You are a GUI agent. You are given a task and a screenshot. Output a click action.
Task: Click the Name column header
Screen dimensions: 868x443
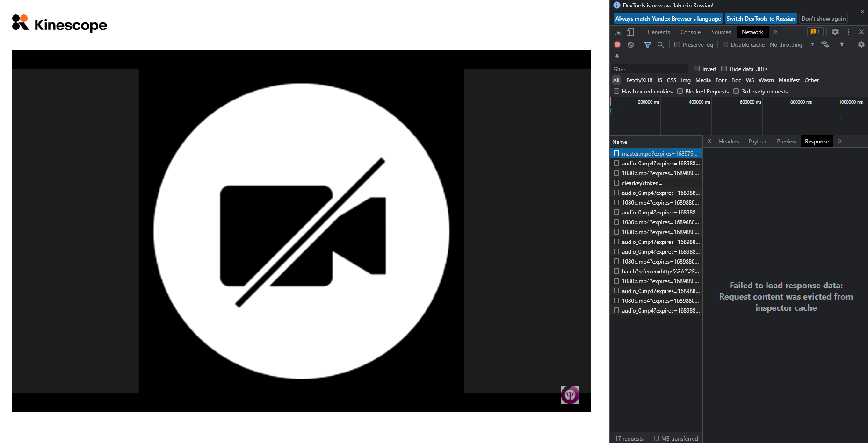656,142
